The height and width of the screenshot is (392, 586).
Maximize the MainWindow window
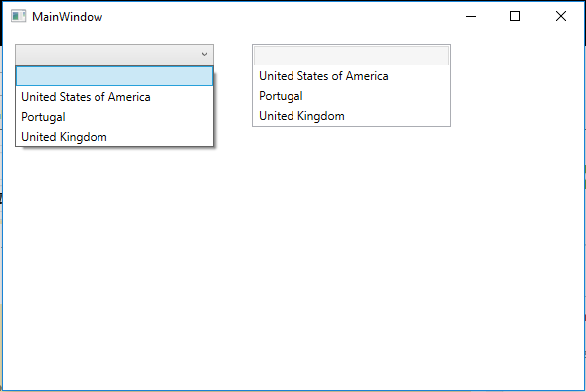[515, 16]
